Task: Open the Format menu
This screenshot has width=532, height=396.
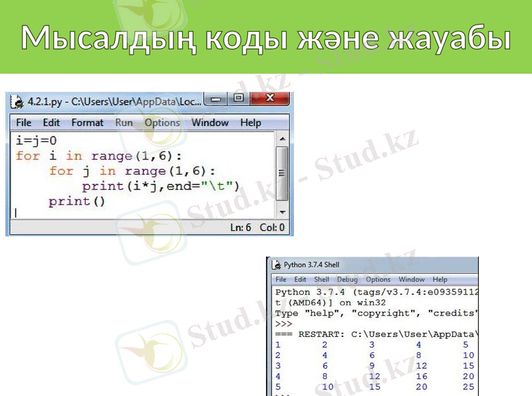Action: 88,123
